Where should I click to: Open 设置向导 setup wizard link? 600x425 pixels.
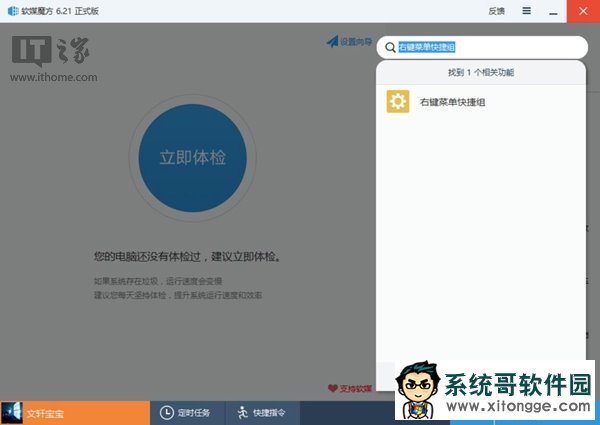click(x=354, y=42)
